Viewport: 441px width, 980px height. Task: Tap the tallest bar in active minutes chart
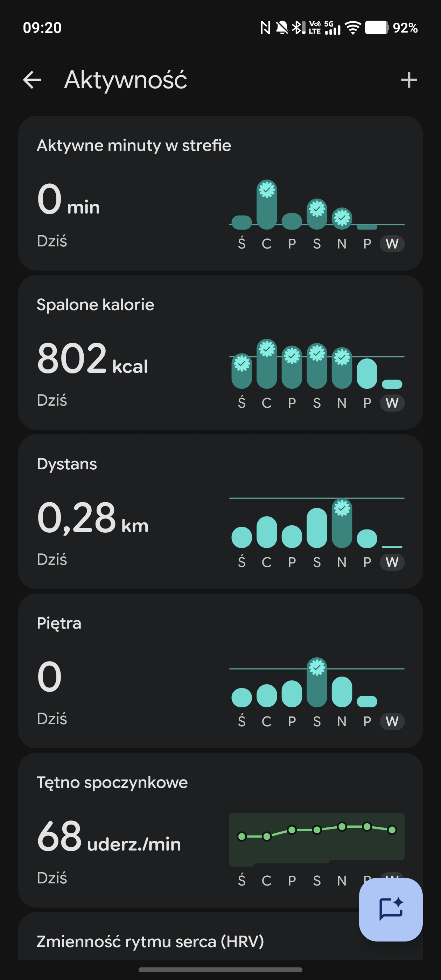[x=266, y=205]
